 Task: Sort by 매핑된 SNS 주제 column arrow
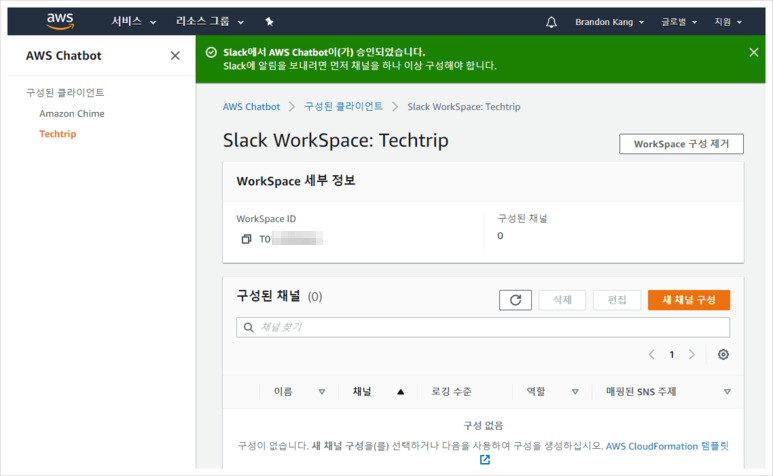pyautogui.click(x=727, y=392)
